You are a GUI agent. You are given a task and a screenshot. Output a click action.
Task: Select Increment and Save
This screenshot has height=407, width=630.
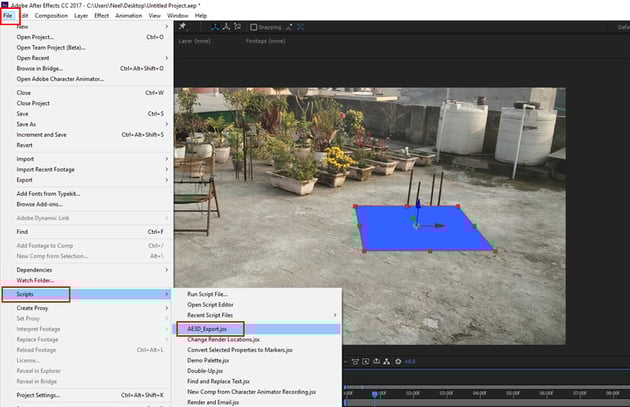[x=87, y=135]
